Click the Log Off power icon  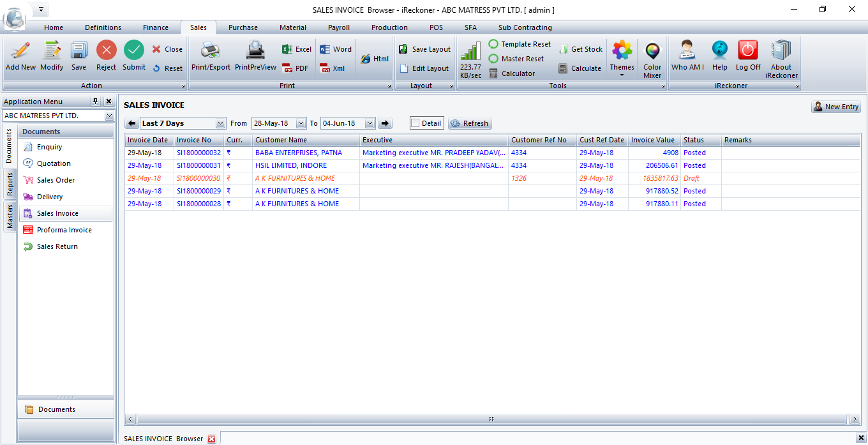(748, 51)
